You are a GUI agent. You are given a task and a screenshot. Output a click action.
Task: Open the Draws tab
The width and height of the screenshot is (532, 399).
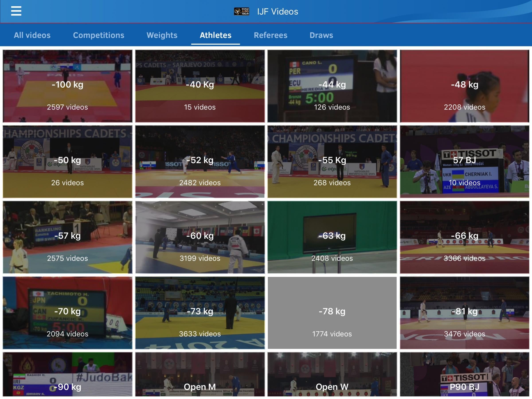(x=321, y=35)
